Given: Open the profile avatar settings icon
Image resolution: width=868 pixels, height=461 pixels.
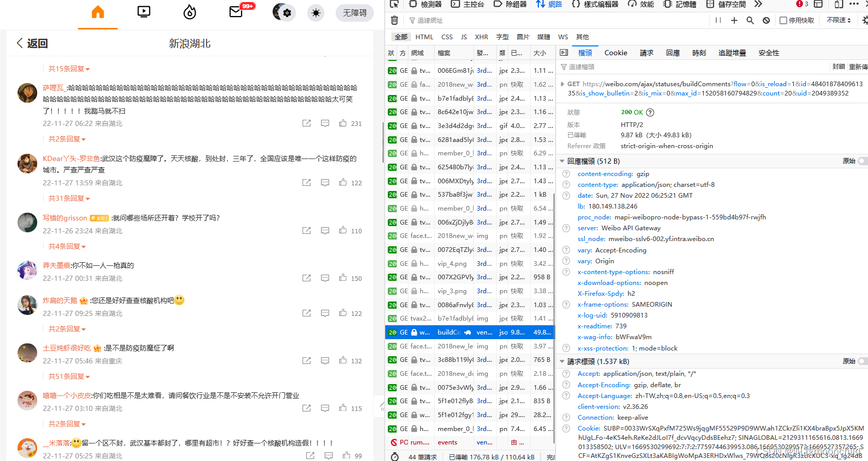Looking at the screenshot, I should click(284, 12).
